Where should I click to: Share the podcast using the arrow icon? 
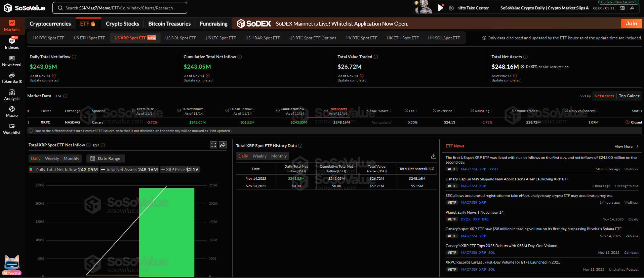point(632,8)
